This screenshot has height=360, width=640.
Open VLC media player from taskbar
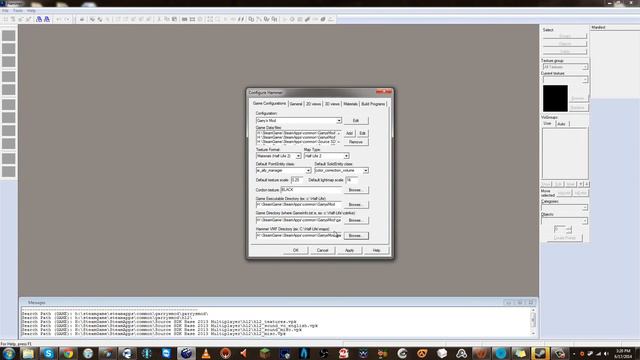[206, 353]
